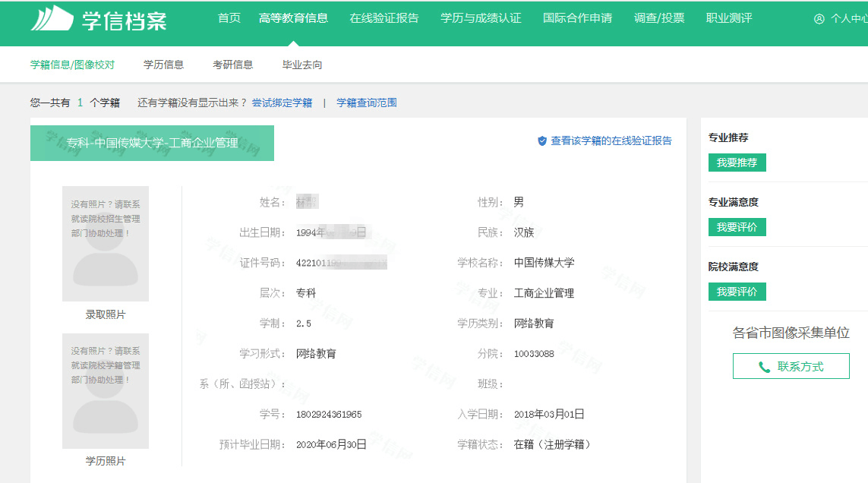Switch to the 学籍信息/图像校对 tab
868x483 pixels.
coord(72,65)
